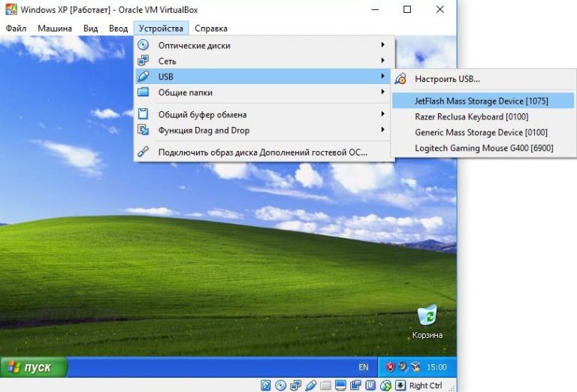Click the пуск Start button

tap(34, 367)
